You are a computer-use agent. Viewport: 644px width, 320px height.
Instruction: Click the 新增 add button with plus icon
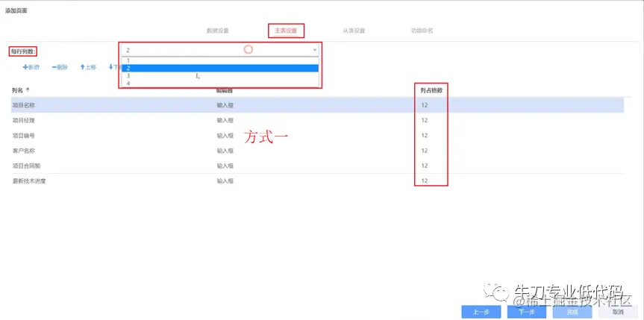31,67
